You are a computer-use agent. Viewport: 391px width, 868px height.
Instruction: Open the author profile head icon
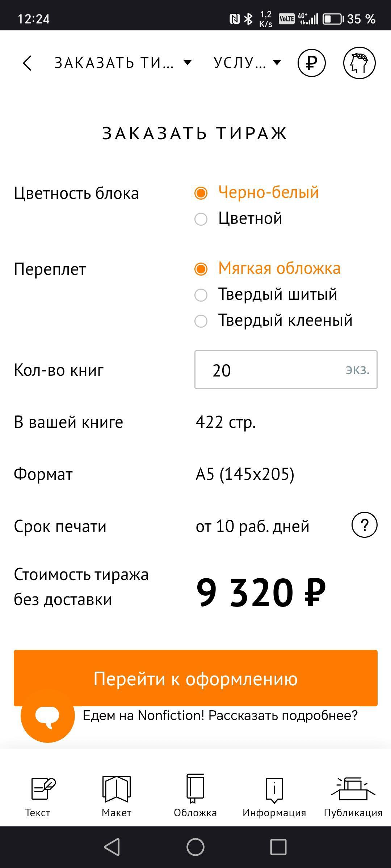click(359, 63)
